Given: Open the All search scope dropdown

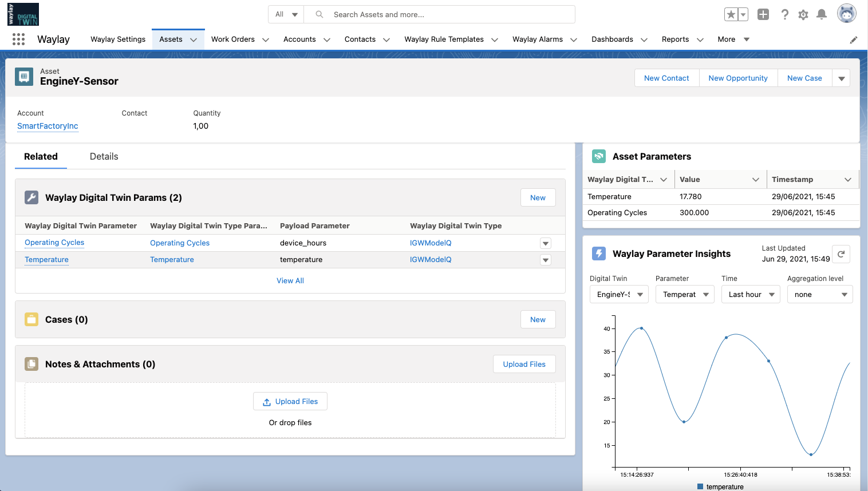Looking at the screenshot, I should 286,14.
